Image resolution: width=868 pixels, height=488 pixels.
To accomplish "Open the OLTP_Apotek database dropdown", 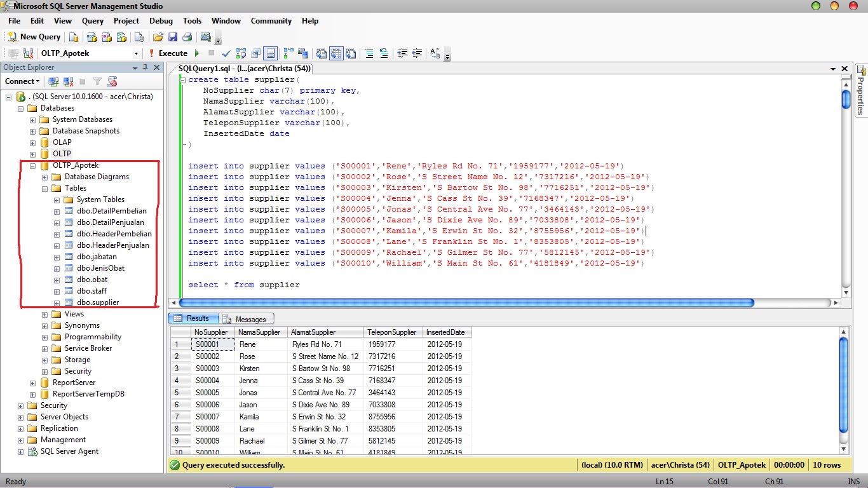I will point(136,53).
